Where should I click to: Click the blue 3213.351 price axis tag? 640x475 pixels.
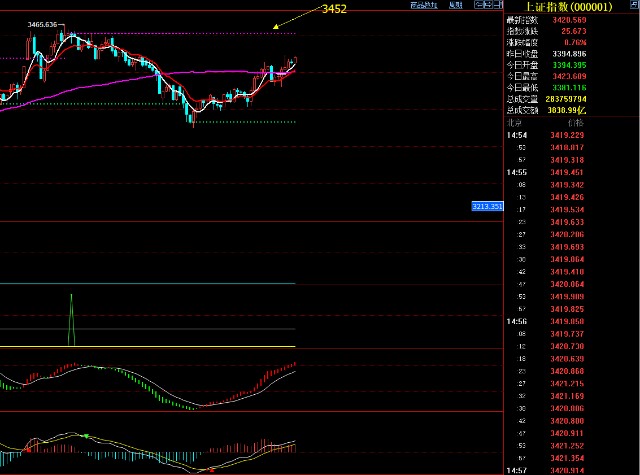tap(486, 206)
